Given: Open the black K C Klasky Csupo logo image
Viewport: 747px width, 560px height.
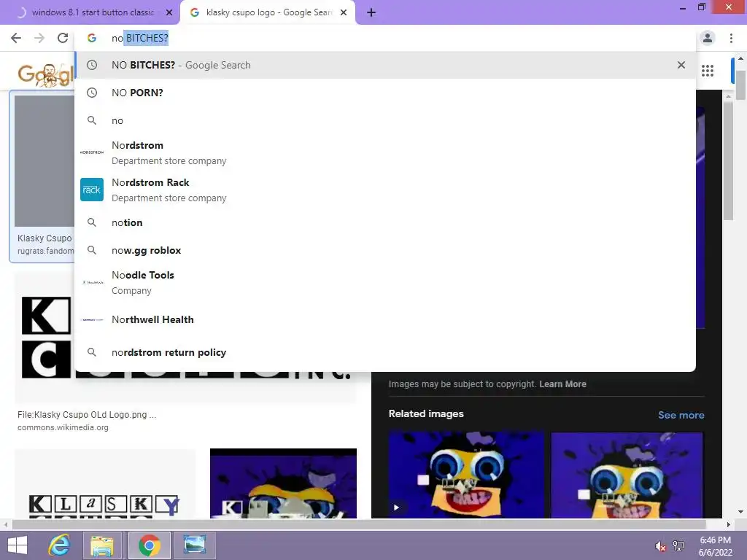Looking at the screenshot, I should pyautogui.click(x=46, y=338).
